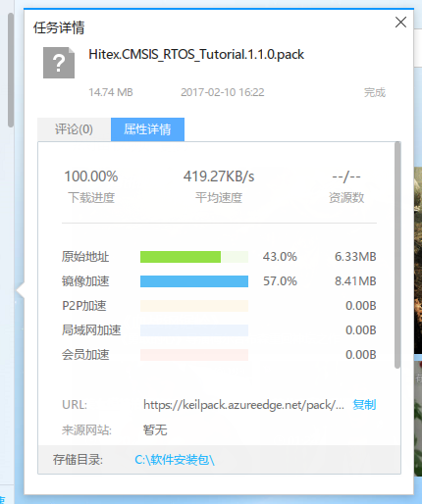Screen dimensions: 422x504
Task: Click the 存储目录 label
Action: click(78, 460)
